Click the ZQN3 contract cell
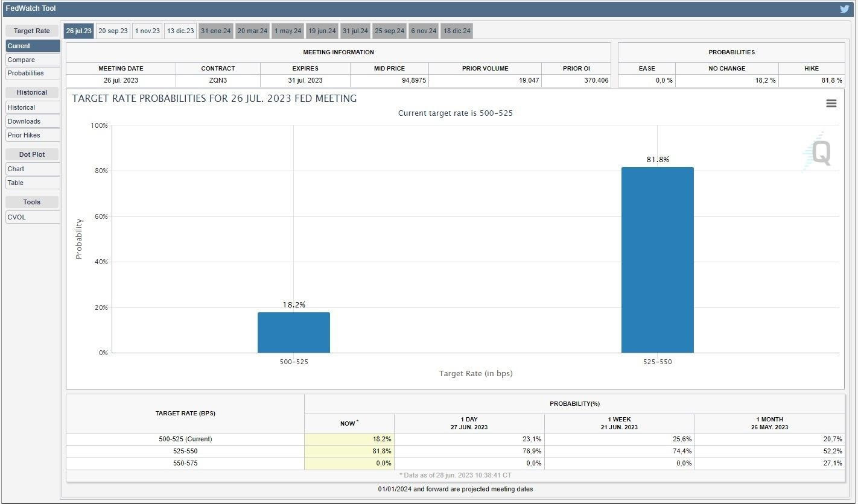Viewport: 858px width, 504px height. pos(218,80)
